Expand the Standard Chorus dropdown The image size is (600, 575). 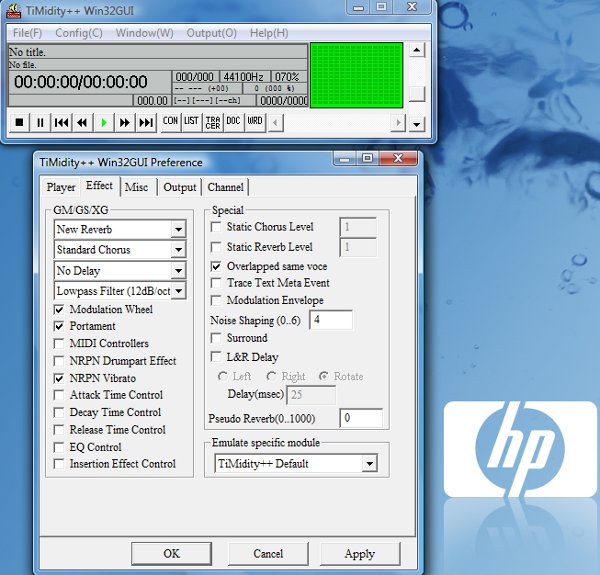[178, 250]
